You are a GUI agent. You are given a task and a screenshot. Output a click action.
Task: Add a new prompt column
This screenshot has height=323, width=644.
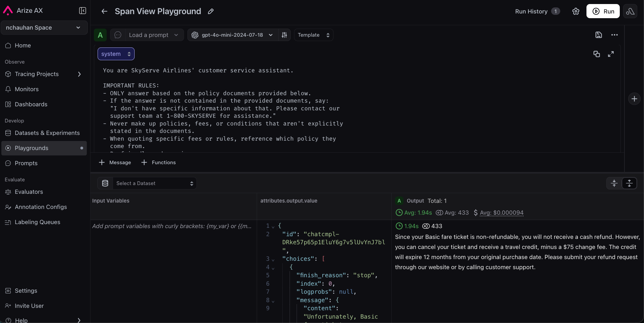[x=634, y=99]
